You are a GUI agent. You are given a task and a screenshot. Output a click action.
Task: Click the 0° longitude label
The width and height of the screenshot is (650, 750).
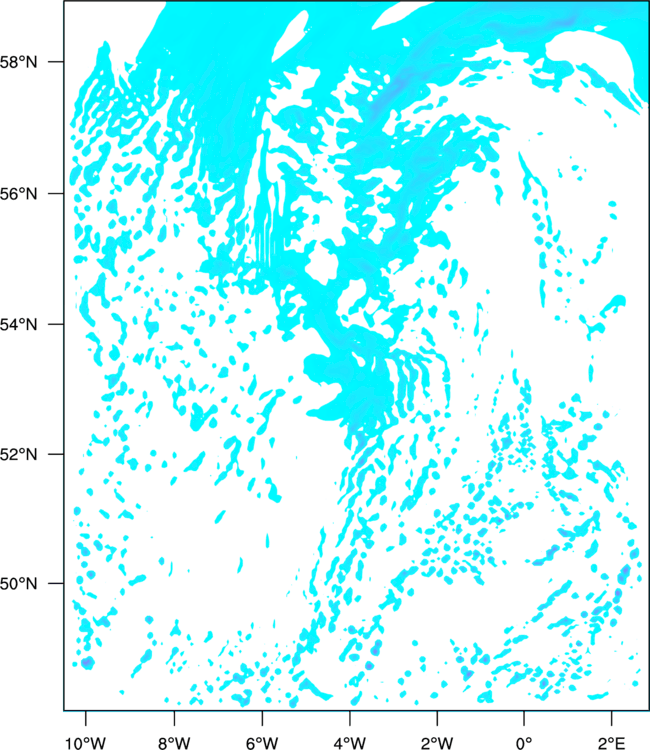tap(524, 743)
